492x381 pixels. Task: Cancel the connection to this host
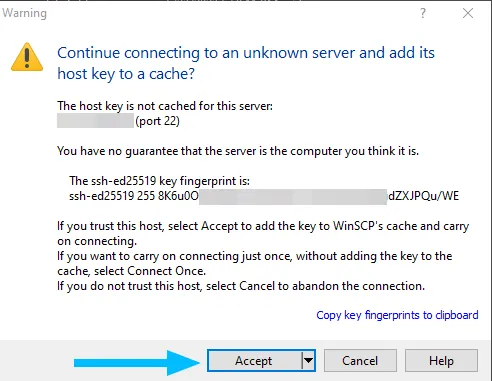[360, 361]
